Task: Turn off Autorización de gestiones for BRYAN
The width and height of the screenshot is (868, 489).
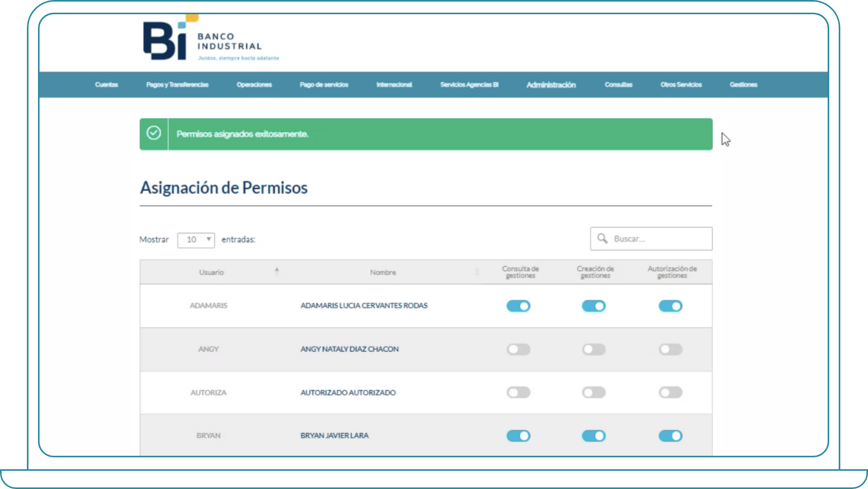Action: click(671, 436)
